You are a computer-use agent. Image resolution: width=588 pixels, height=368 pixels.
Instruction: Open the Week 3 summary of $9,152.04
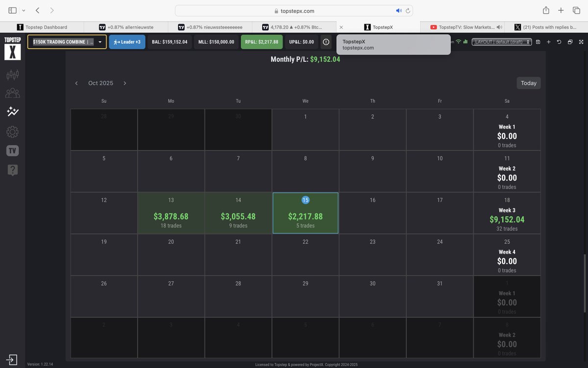coord(507,213)
